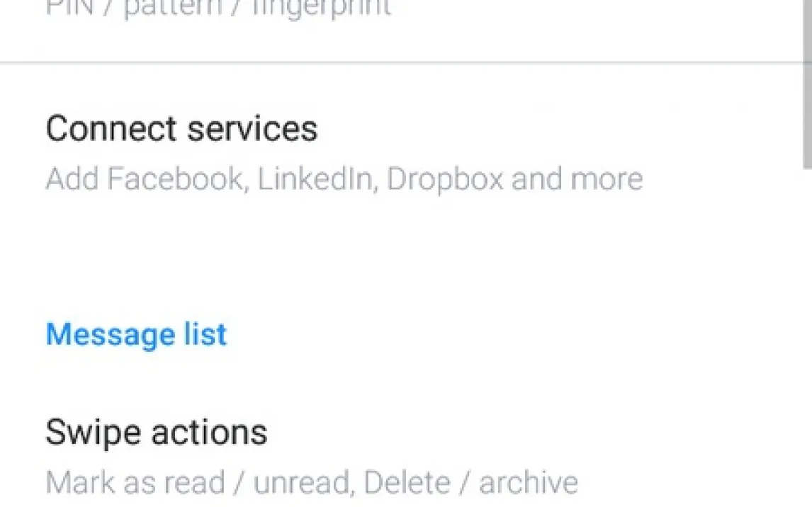Viewport: 812px width, 507px height.
Task: Click the word Facebook in the services subtitle
Action: pyautogui.click(x=175, y=179)
